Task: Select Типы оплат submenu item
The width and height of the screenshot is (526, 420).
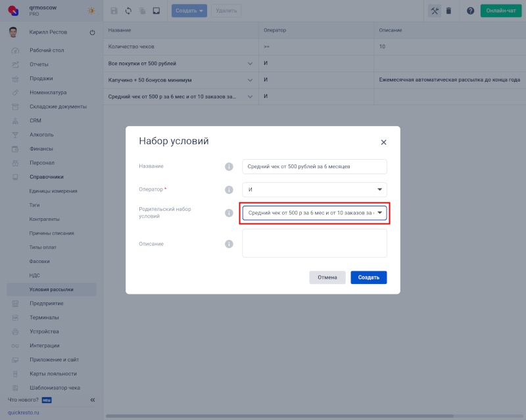Action: pos(43,248)
